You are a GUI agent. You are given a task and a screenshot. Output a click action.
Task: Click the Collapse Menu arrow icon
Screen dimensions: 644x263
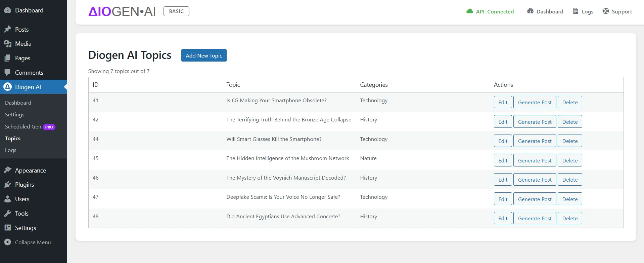(8, 242)
